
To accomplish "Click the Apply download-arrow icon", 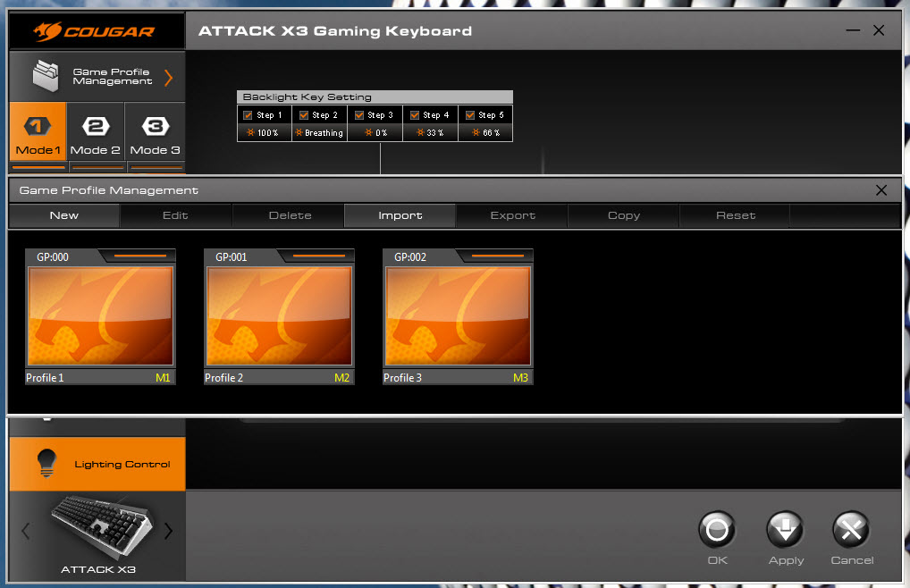I will (x=785, y=529).
